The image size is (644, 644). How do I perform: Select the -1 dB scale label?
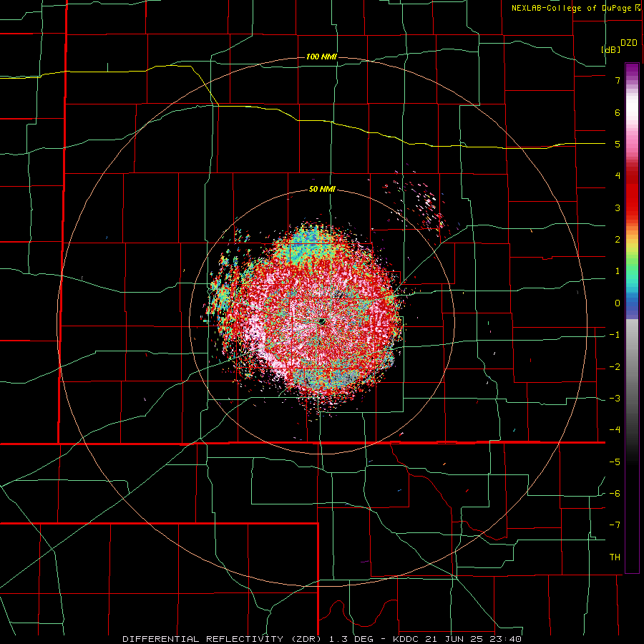(x=615, y=335)
